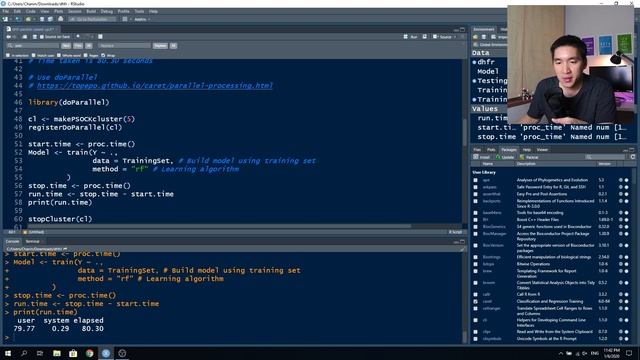
Task: Open the Microsoft Store taskbar icon
Action: tap(73, 353)
